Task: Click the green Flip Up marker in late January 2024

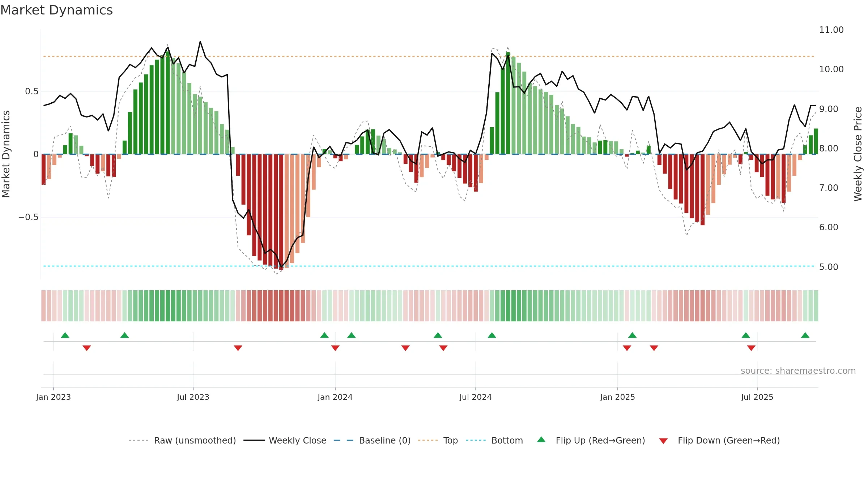Action: (352, 335)
